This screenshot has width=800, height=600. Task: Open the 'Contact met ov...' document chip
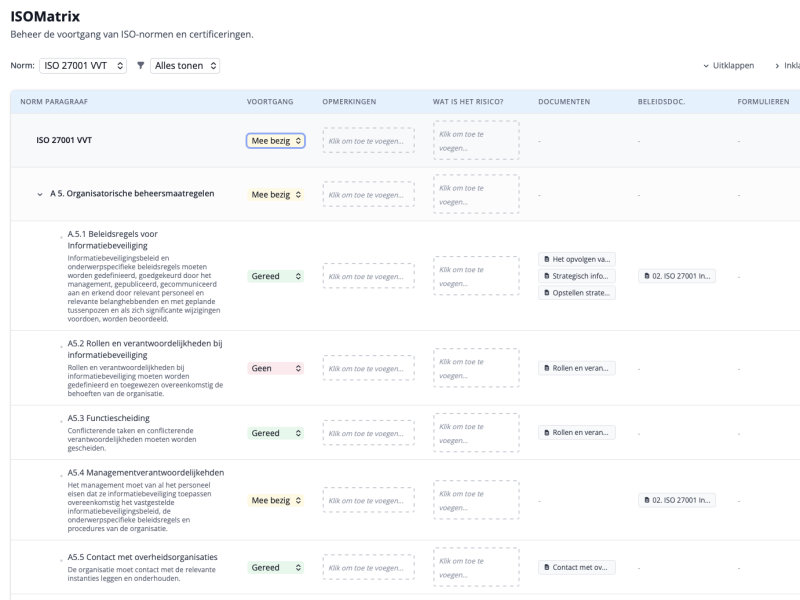coord(577,568)
